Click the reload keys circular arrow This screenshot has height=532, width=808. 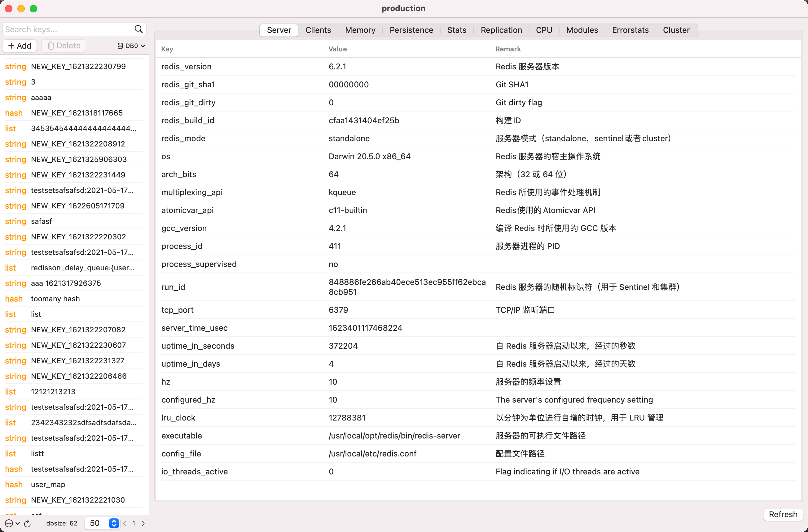click(28, 524)
